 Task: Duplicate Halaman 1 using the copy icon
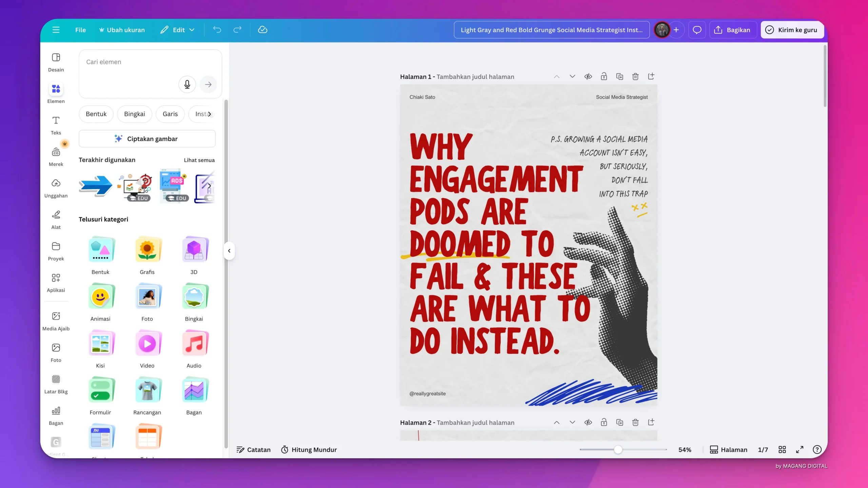point(619,77)
